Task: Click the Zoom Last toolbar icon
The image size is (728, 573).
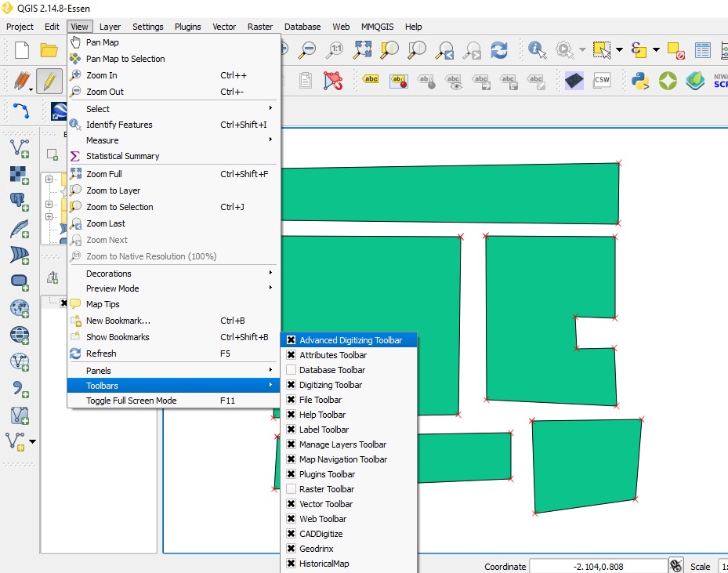Action: click(x=445, y=49)
